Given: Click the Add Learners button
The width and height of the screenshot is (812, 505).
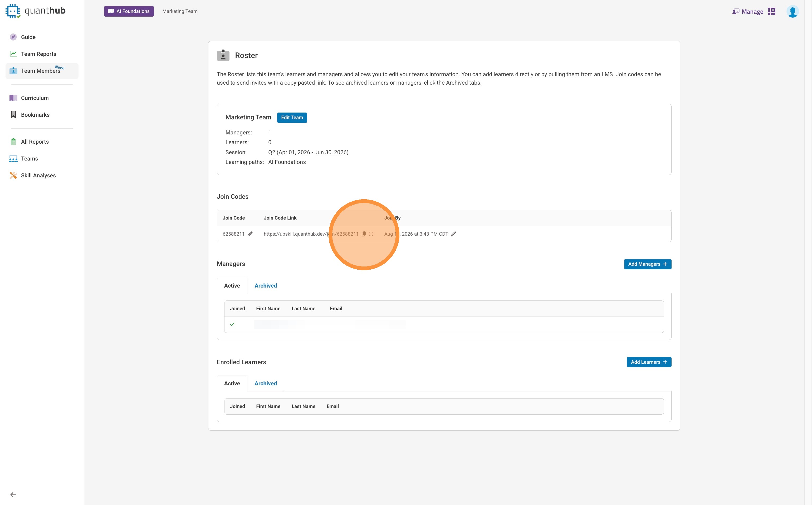Looking at the screenshot, I should click(649, 362).
